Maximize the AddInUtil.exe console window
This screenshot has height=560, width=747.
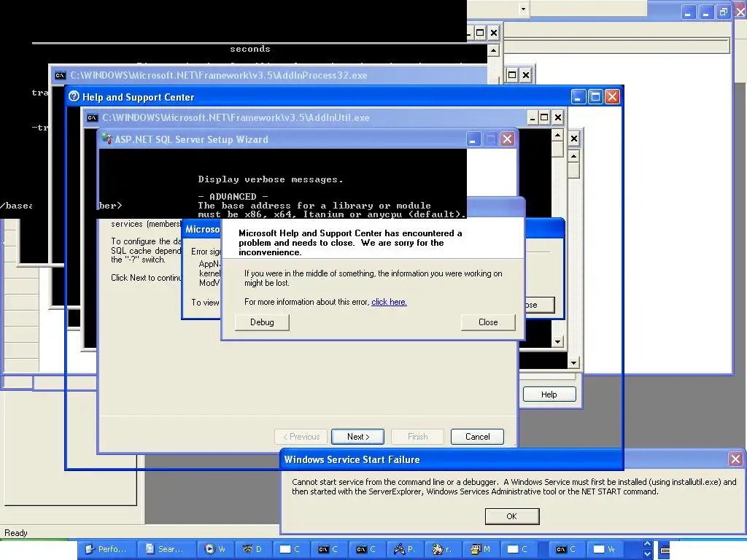tap(544, 117)
